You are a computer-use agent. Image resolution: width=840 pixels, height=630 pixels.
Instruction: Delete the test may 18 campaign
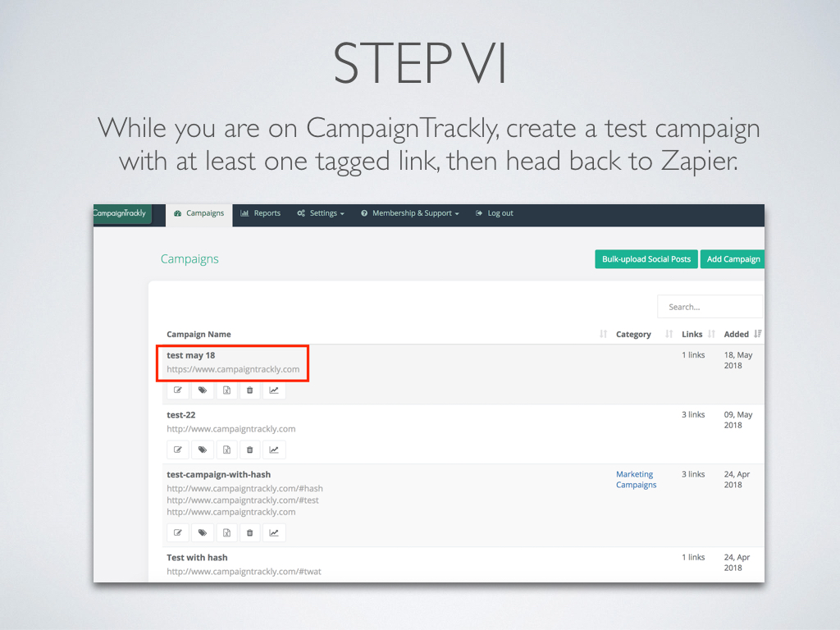coord(249,390)
